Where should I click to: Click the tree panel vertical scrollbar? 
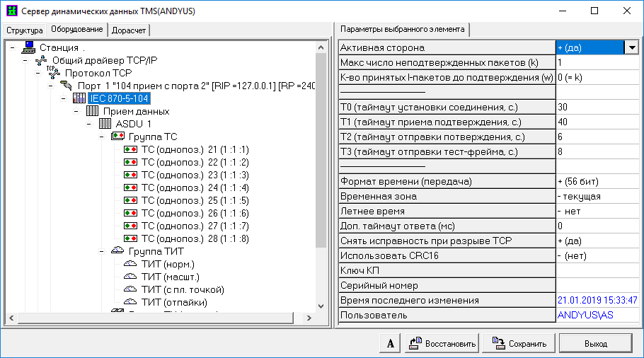pos(321,177)
